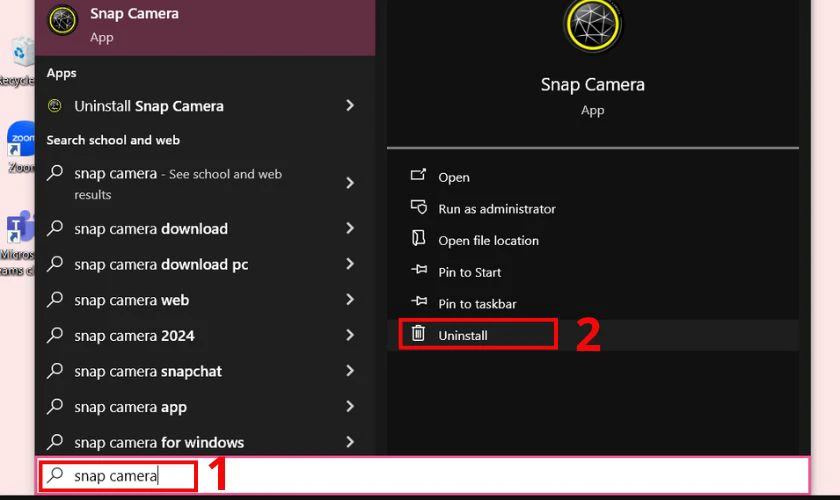Search web for snap camera download pc

click(x=205, y=264)
